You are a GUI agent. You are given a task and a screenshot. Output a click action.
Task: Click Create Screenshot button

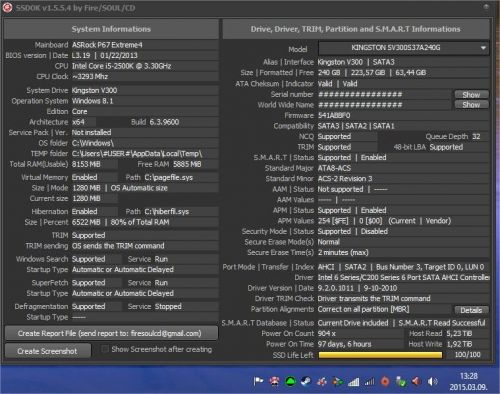(48, 351)
